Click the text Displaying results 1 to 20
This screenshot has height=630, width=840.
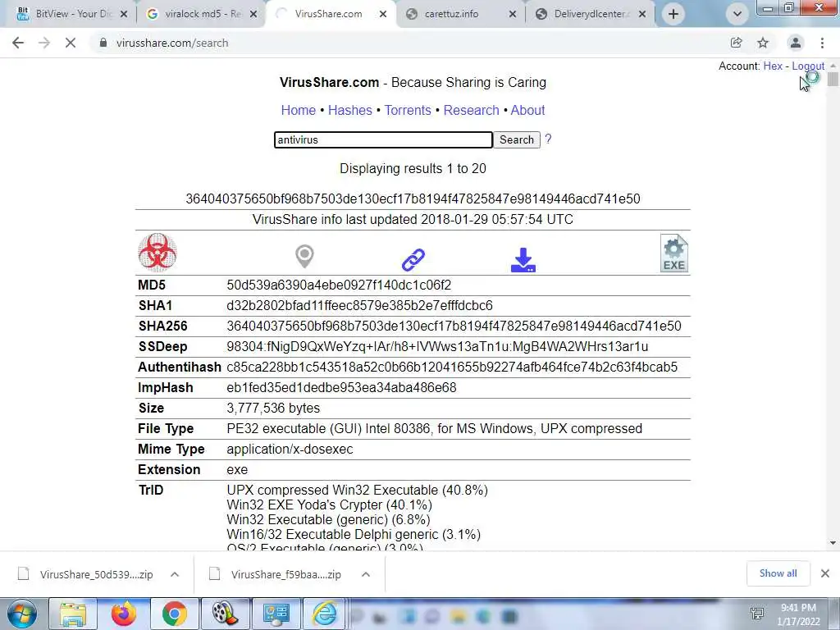click(x=413, y=168)
